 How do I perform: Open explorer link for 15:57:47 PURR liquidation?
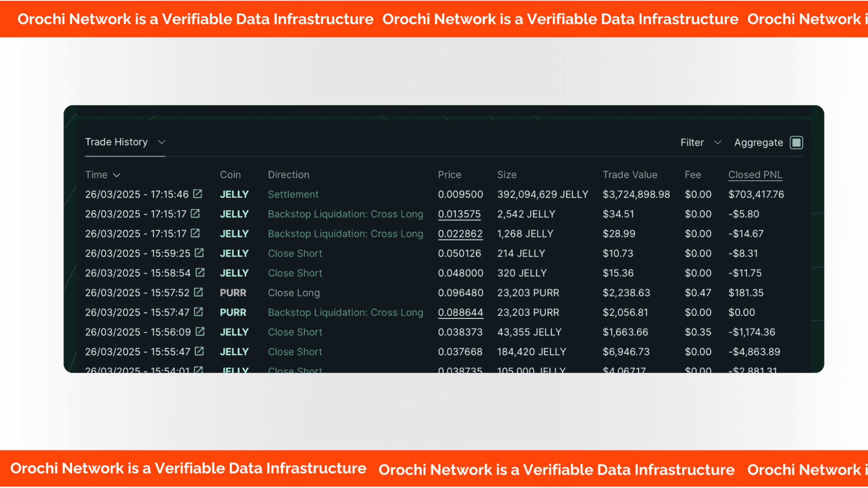[198, 312]
